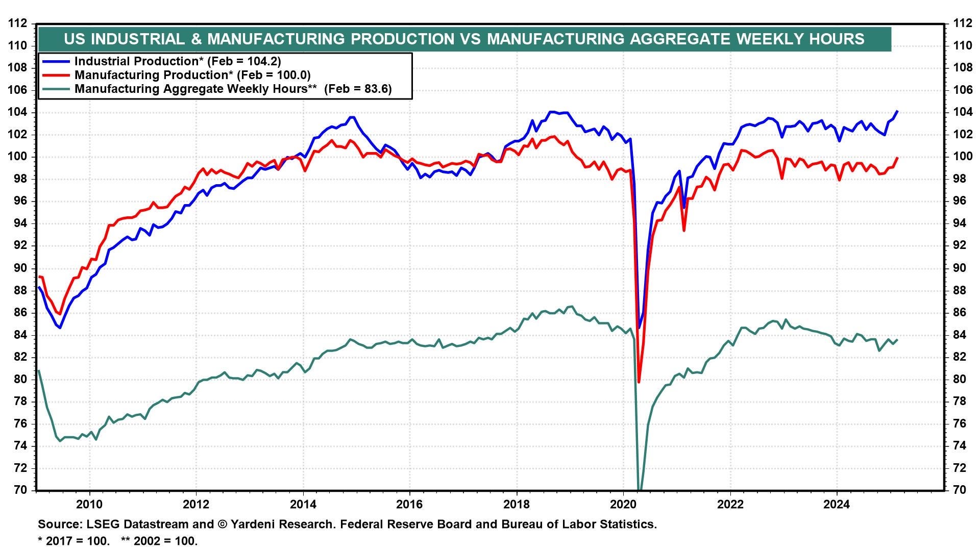Click the red Manufacturing Production legend swatch
The width and height of the screenshot is (980, 551).
pyautogui.click(x=56, y=75)
